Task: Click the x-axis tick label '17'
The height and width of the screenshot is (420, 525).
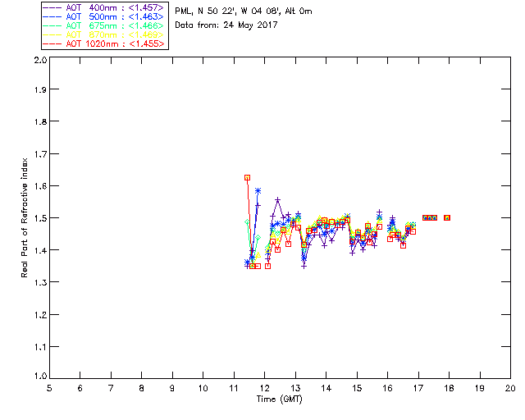Action: point(418,388)
